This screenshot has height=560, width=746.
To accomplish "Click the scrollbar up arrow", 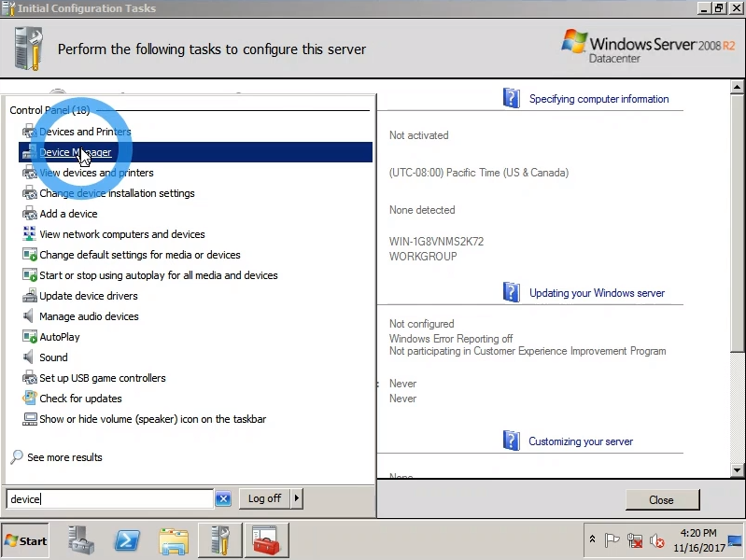I will coord(737,87).
